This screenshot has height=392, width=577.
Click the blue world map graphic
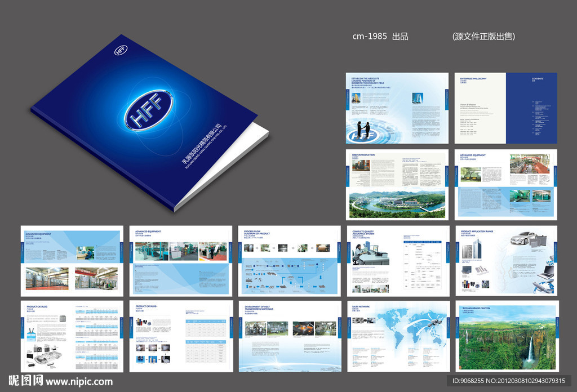pos(412,328)
